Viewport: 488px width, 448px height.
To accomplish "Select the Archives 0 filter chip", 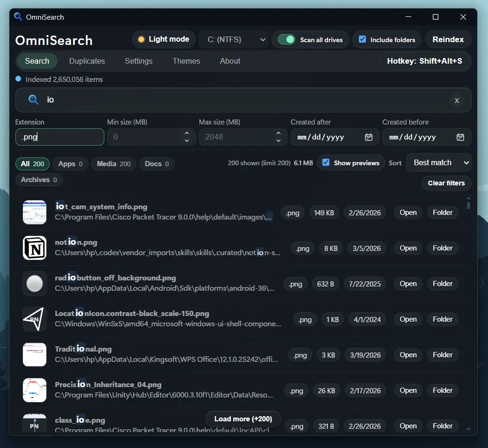I will point(39,180).
